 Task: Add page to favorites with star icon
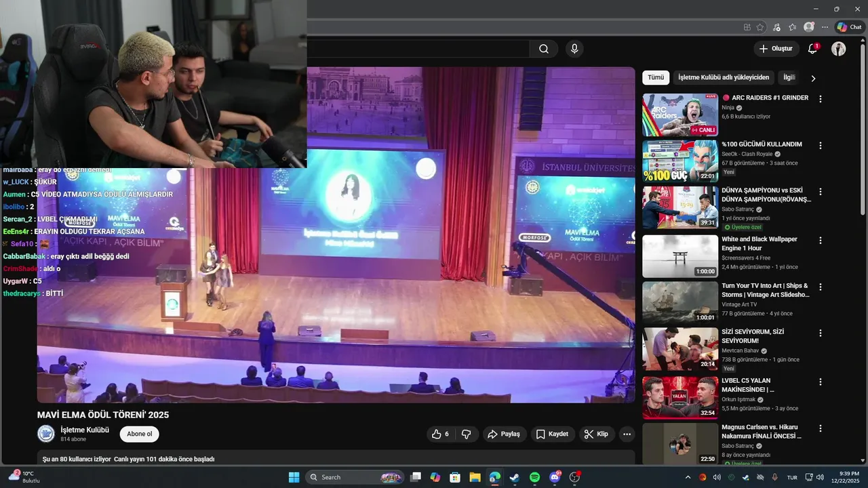pos(760,27)
